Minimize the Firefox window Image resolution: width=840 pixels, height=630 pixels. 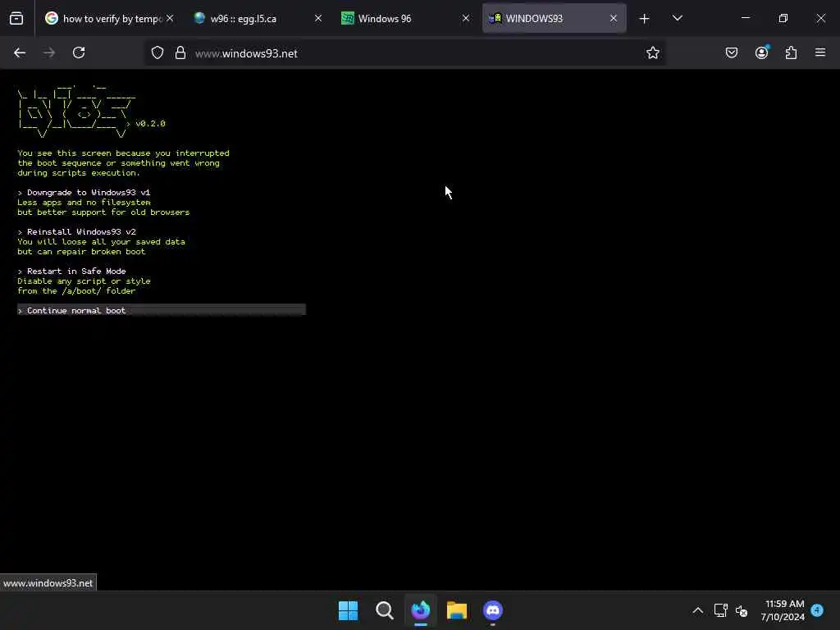click(746, 18)
